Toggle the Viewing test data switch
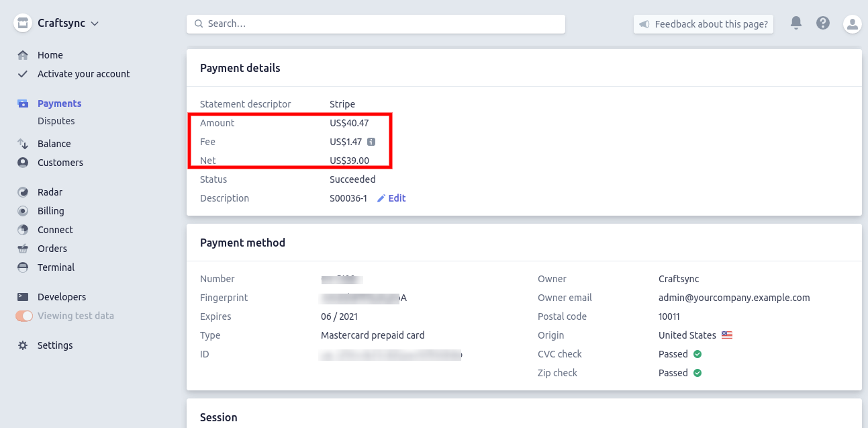The height and width of the screenshot is (428, 868). (24, 316)
